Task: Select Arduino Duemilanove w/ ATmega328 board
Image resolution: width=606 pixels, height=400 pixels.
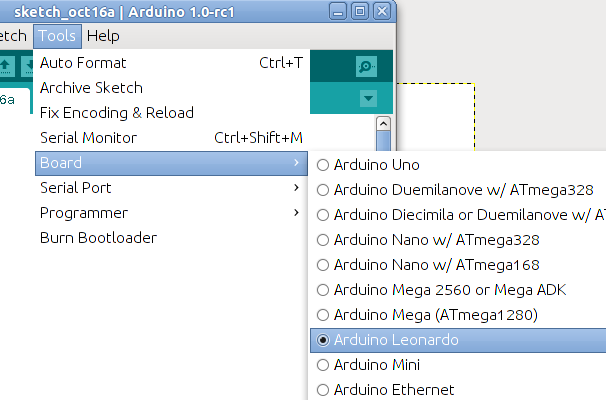Action: pos(458,190)
